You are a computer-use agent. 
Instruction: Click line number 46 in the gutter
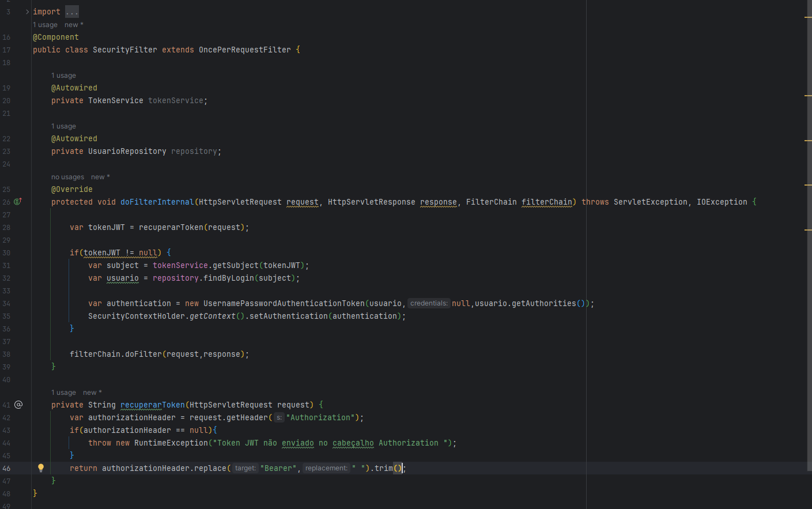point(6,468)
